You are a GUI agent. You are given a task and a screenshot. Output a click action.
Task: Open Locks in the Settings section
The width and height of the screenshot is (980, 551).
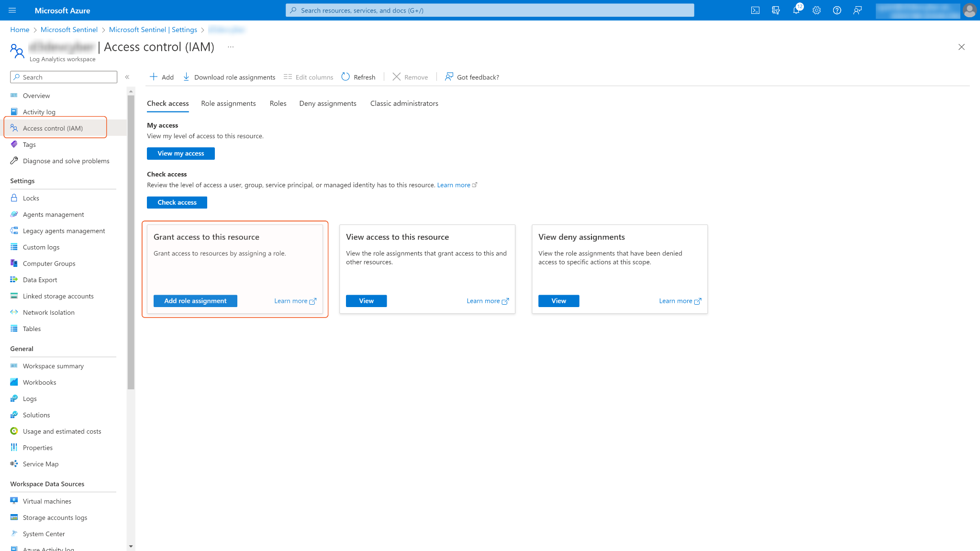tap(31, 198)
